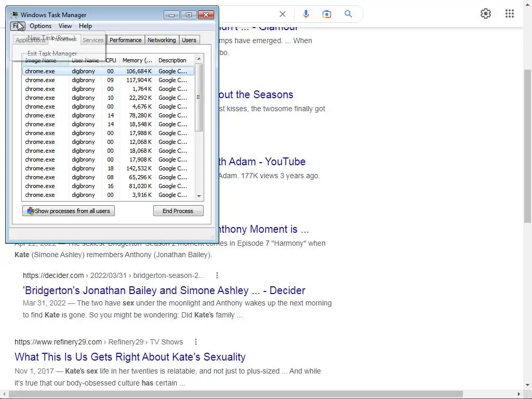The width and height of the screenshot is (532, 399).
Task: Open the Google apps grid icon
Action: point(509,14)
